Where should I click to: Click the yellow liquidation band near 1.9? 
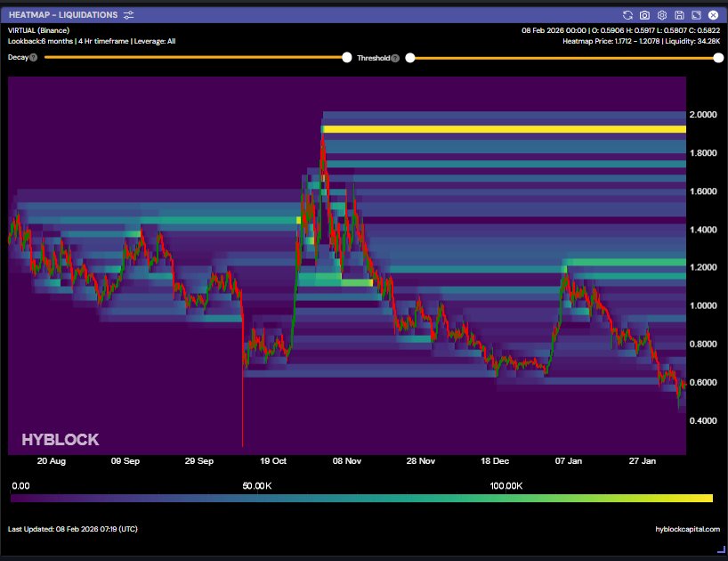click(504, 129)
